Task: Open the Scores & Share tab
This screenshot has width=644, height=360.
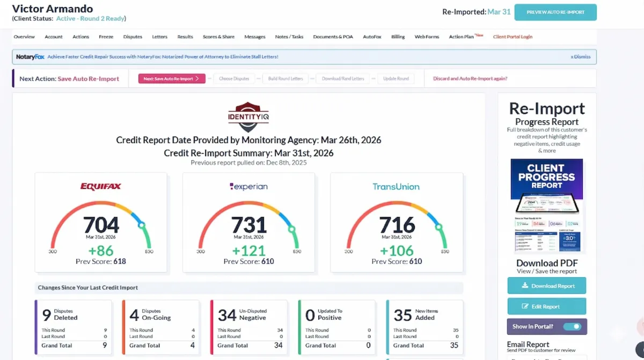Action: click(x=218, y=37)
